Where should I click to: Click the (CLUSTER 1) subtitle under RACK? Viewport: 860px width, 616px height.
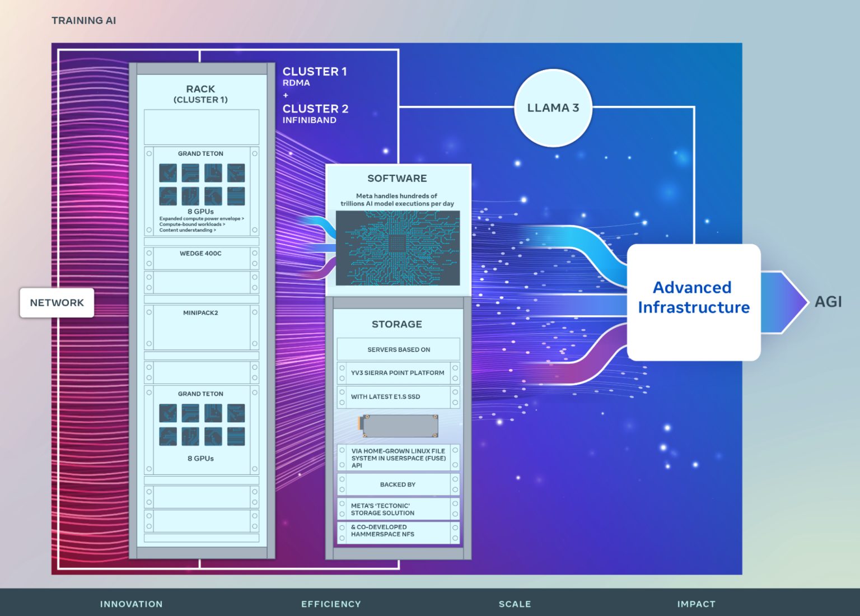point(200,100)
